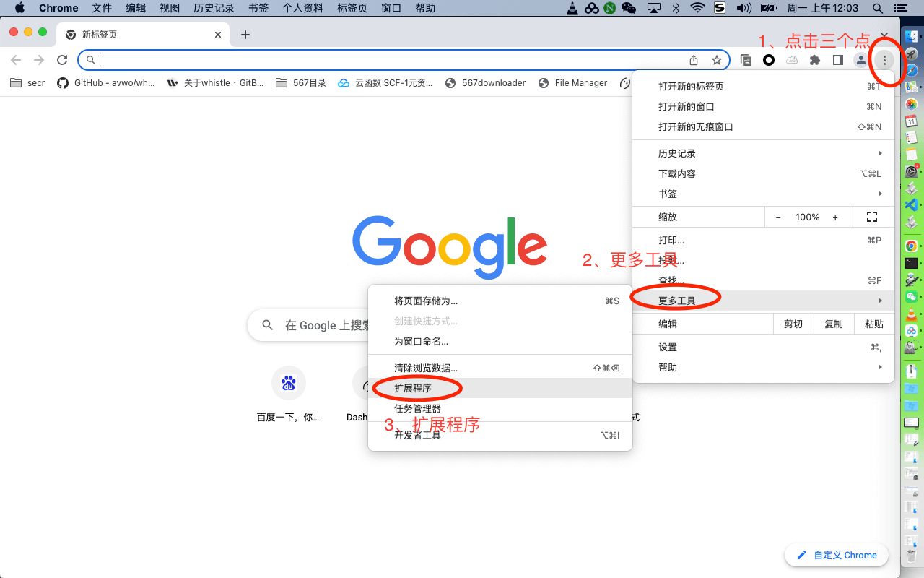
Task: Open the Baidu shortcut tile
Action: coord(288,383)
